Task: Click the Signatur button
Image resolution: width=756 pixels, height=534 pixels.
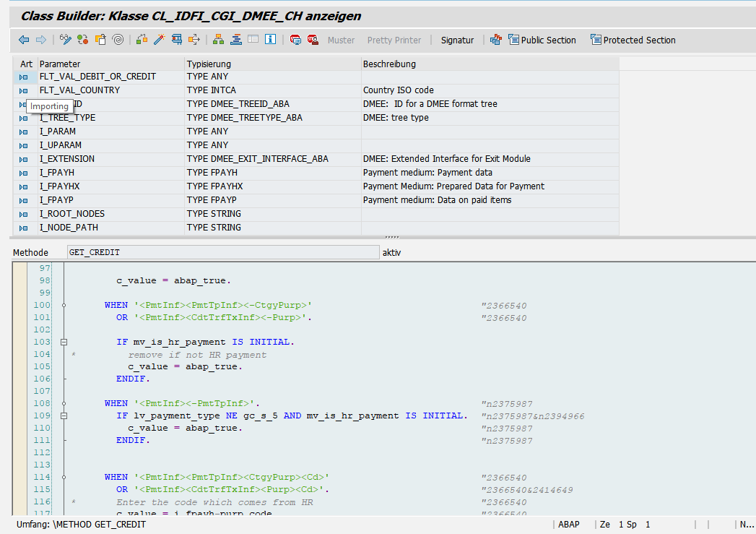Action: (x=457, y=40)
